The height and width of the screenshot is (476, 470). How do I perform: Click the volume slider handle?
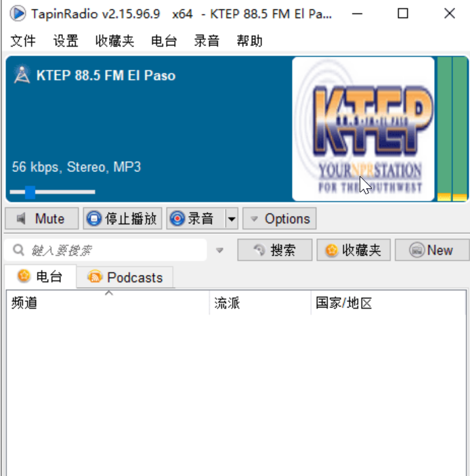click(x=30, y=192)
